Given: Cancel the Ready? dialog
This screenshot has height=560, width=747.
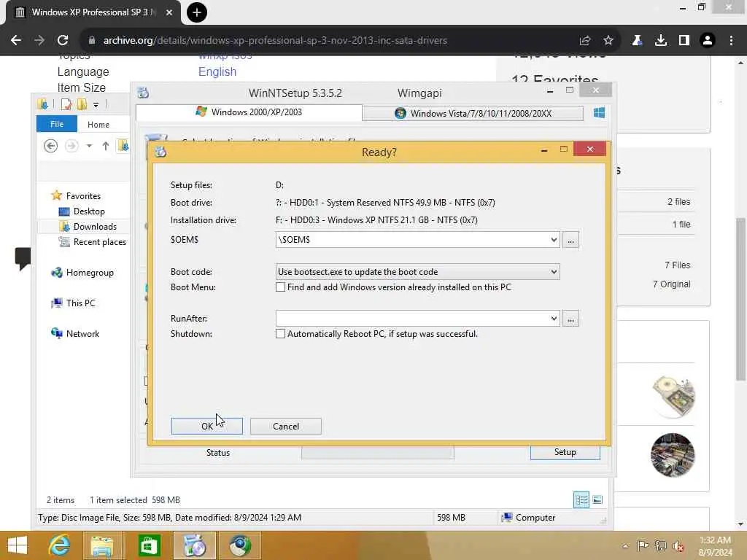Looking at the screenshot, I should pos(286,426).
